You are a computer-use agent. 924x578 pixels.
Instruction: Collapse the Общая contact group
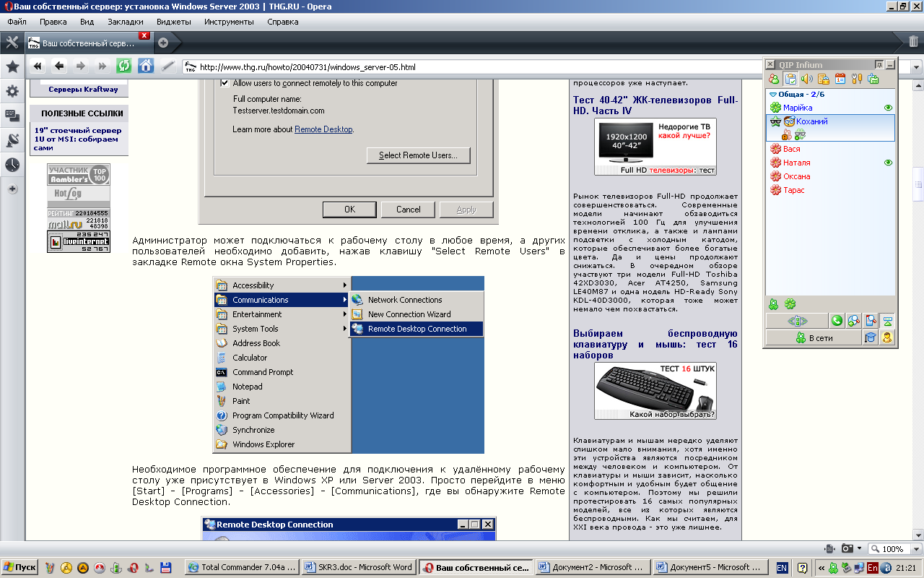(x=773, y=94)
